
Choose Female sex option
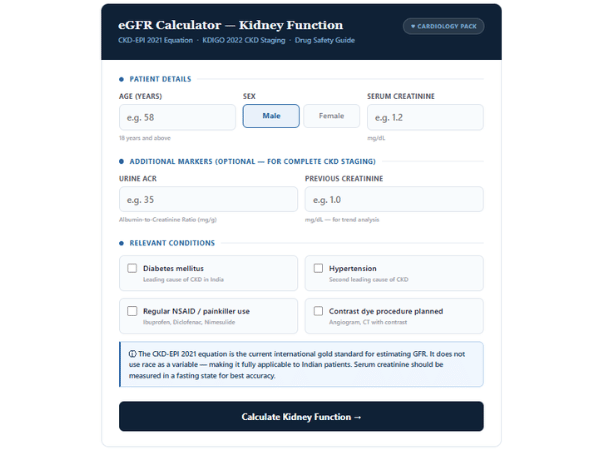tap(331, 116)
